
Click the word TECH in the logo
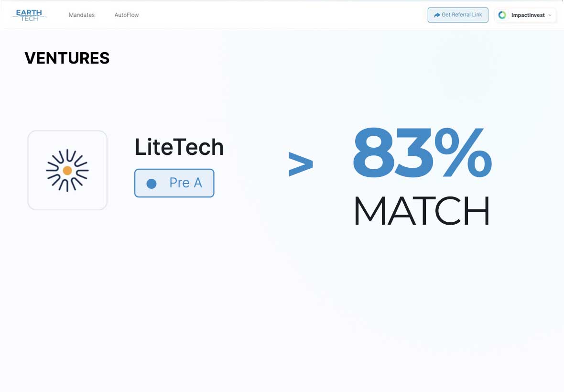point(30,19)
